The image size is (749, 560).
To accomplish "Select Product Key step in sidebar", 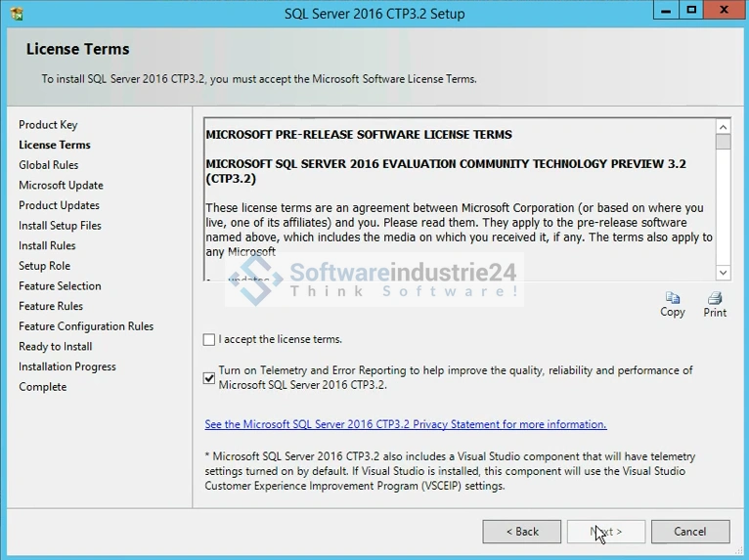I will (x=48, y=125).
